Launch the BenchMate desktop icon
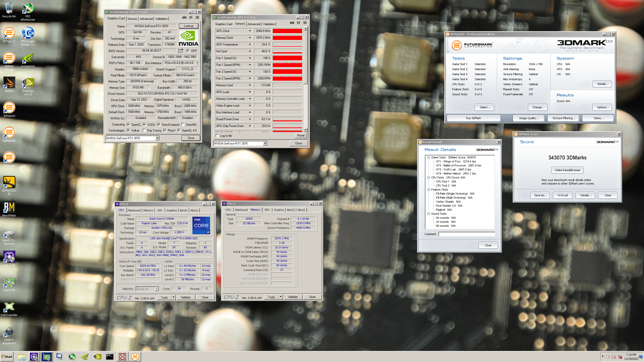The height and width of the screenshot is (362, 644). (x=9, y=209)
